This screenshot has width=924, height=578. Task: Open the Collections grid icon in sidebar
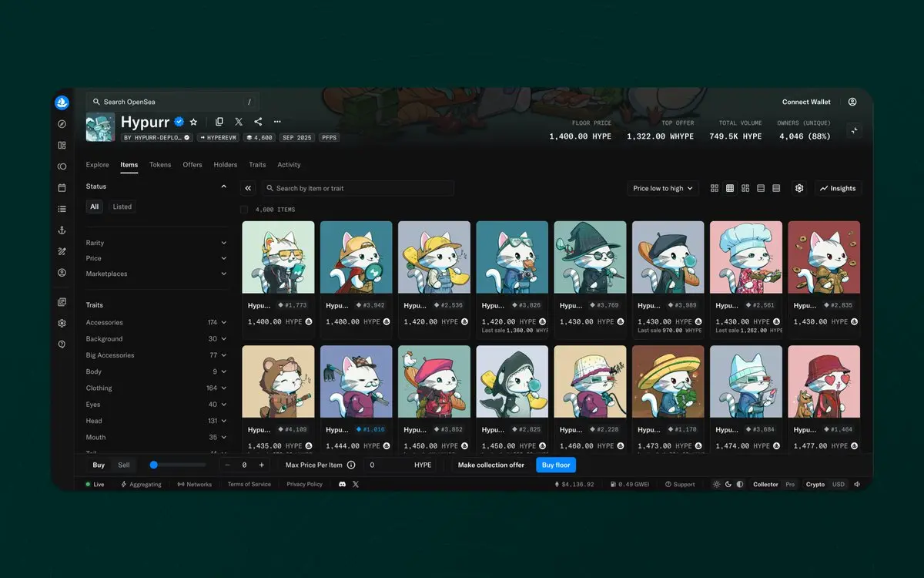[62, 145]
